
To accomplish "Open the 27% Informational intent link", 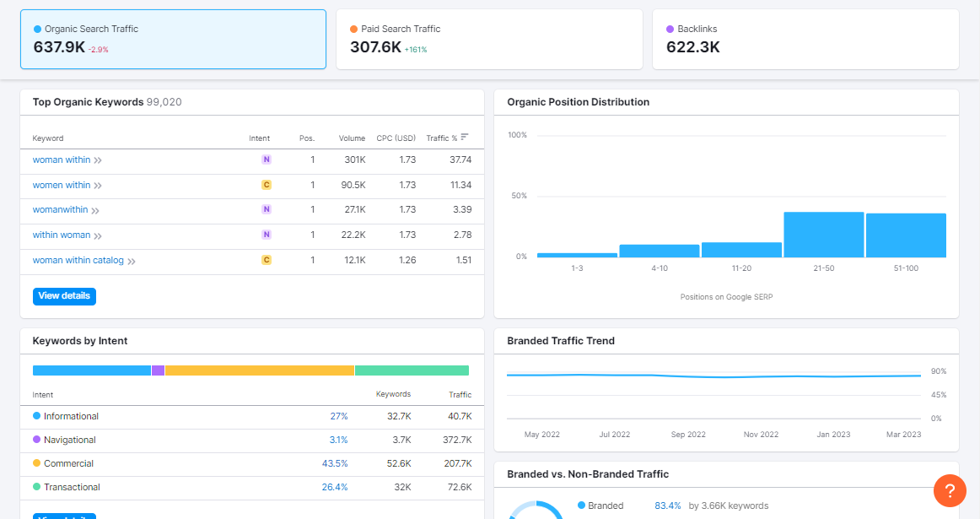I will coord(339,416).
